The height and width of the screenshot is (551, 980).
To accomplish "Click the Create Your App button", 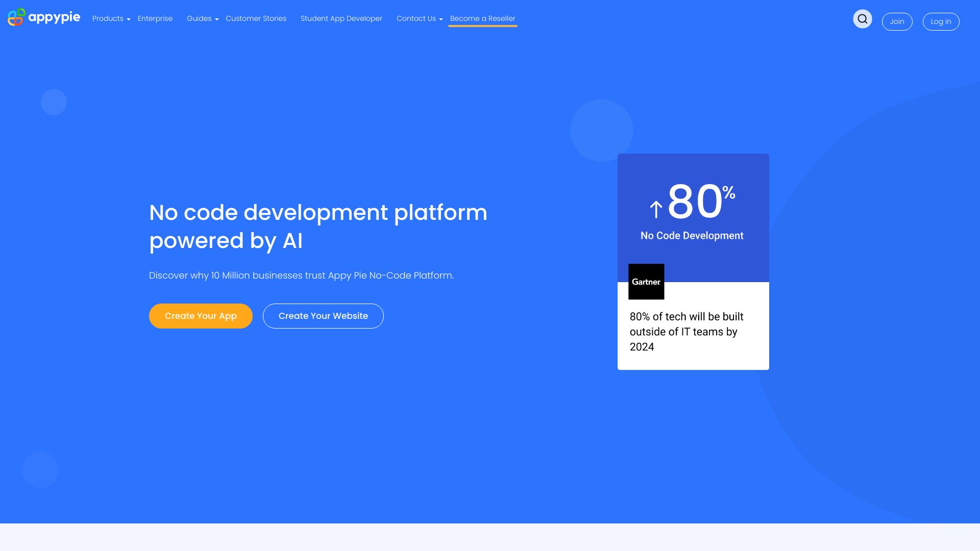I will tap(201, 316).
